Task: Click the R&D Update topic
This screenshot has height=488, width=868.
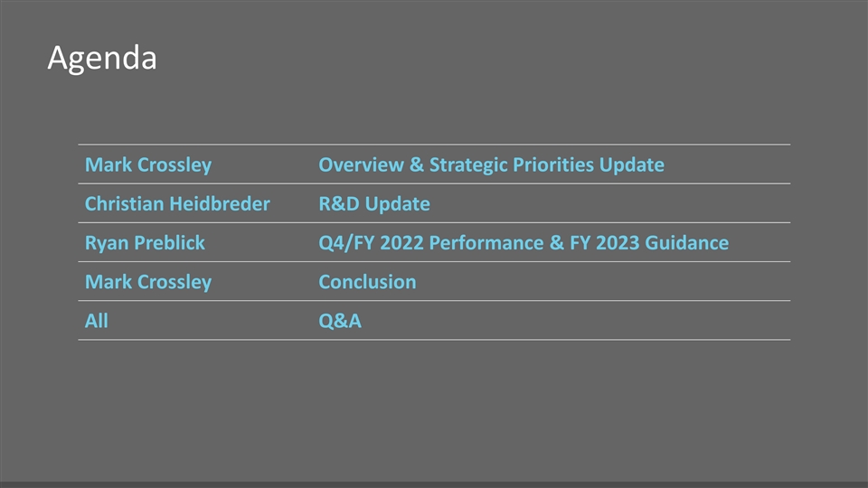Action: tap(373, 204)
